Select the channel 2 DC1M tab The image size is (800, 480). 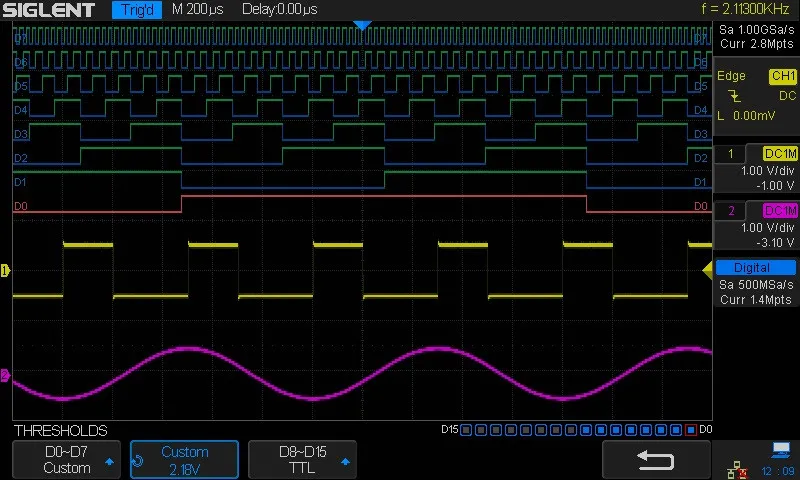780,210
